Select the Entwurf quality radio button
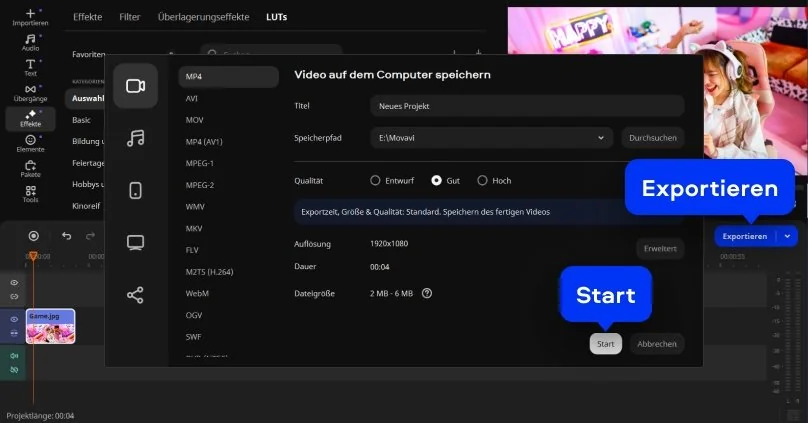 pos(376,181)
